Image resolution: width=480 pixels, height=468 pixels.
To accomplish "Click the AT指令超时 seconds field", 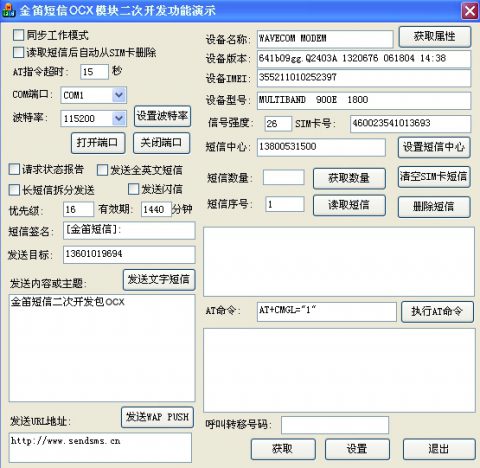I will coord(94,72).
